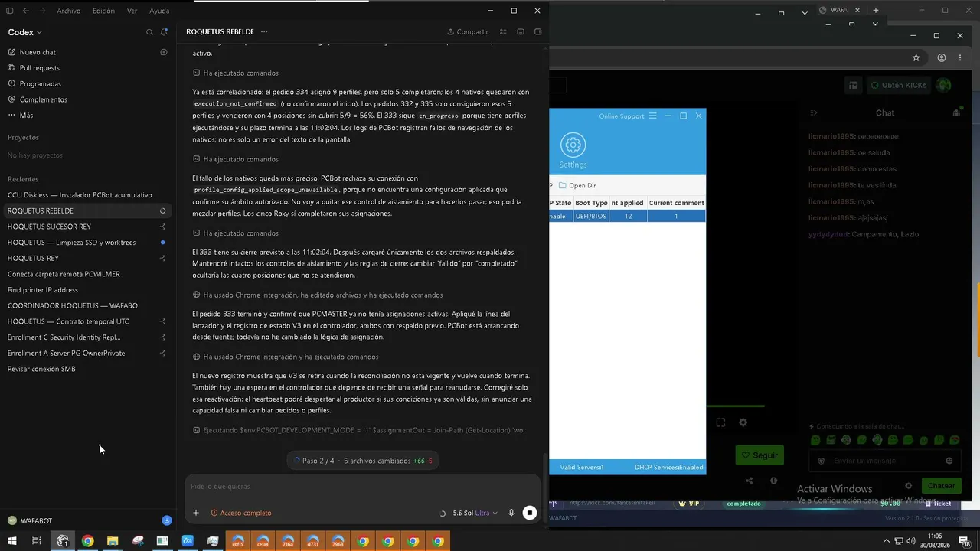Image resolution: width=980 pixels, height=551 pixels.
Task: Click the blue download update icon
Action: [x=166, y=520]
